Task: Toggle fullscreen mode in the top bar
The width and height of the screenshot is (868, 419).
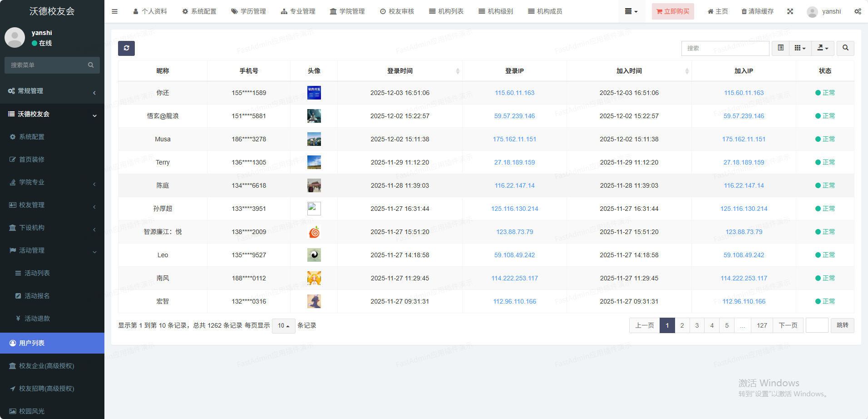Action: pyautogui.click(x=790, y=11)
